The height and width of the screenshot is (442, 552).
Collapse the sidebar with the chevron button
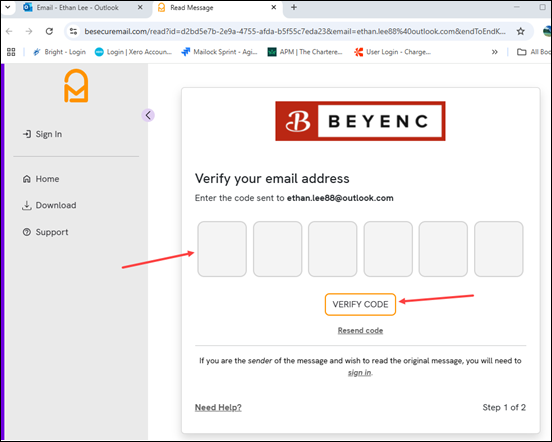click(x=148, y=115)
